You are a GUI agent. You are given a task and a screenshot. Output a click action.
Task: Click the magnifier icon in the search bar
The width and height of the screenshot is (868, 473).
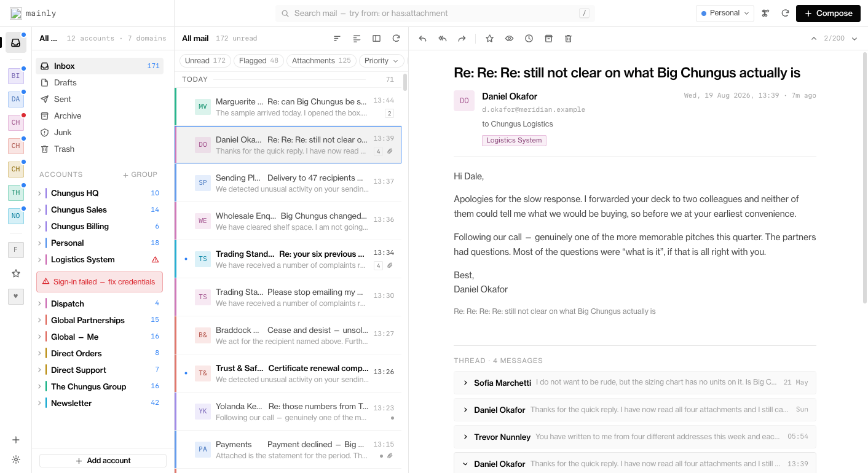[285, 13]
